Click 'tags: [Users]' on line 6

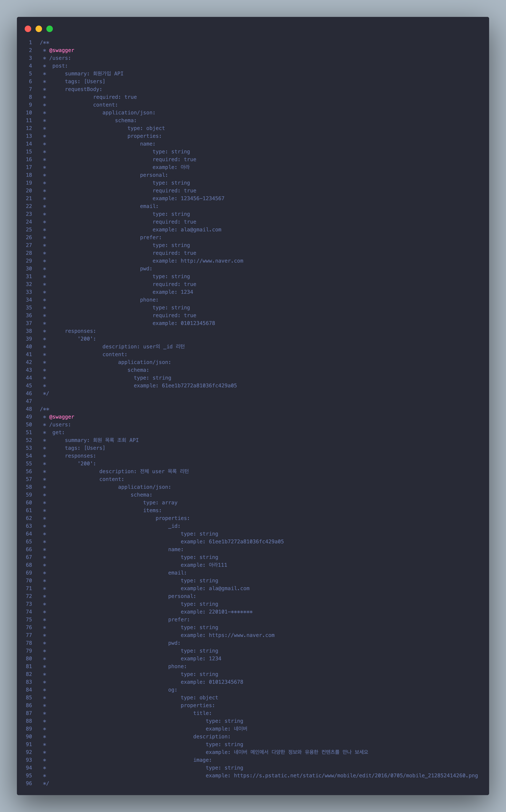coord(85,81)
